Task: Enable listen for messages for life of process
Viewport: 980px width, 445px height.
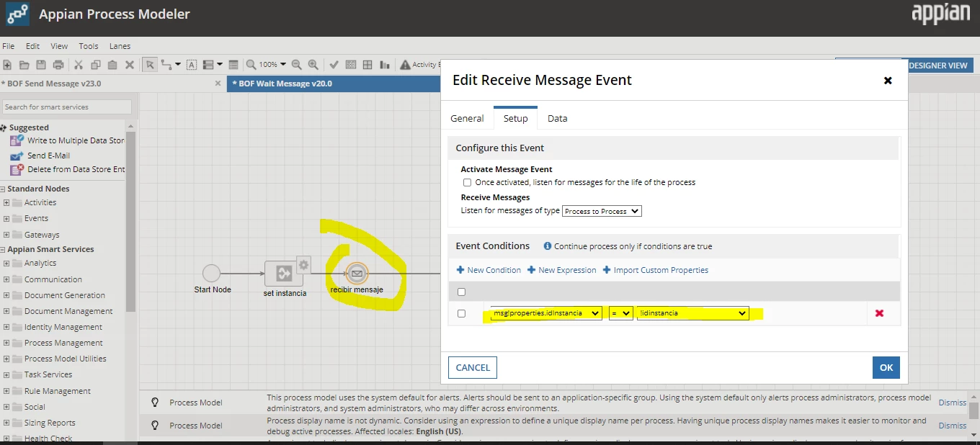Action: tap(468, 183)
